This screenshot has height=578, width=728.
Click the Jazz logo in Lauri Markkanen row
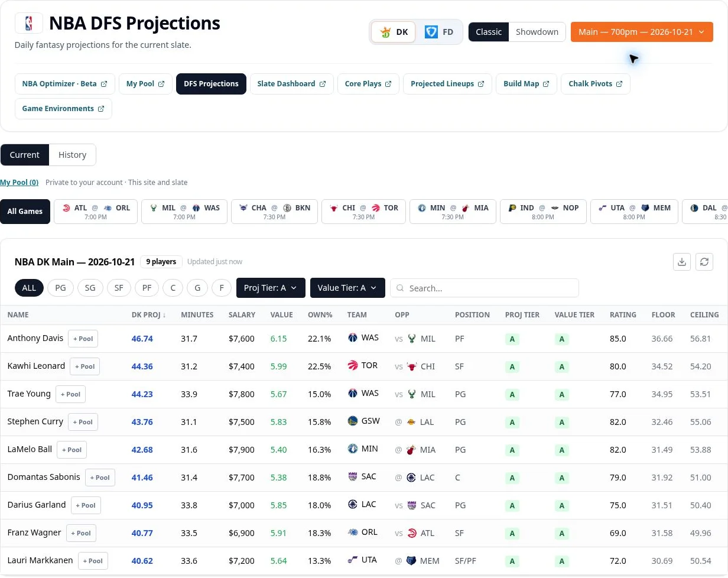(x=353, y=560)
